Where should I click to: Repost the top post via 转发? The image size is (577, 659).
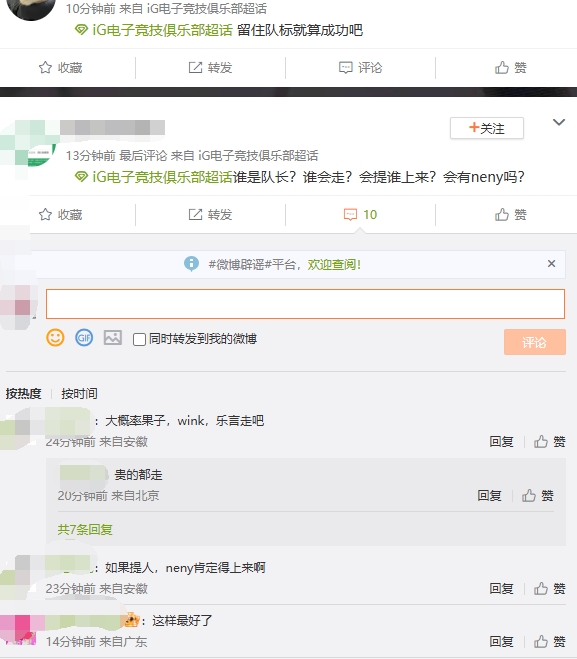[x=210, y=68]
